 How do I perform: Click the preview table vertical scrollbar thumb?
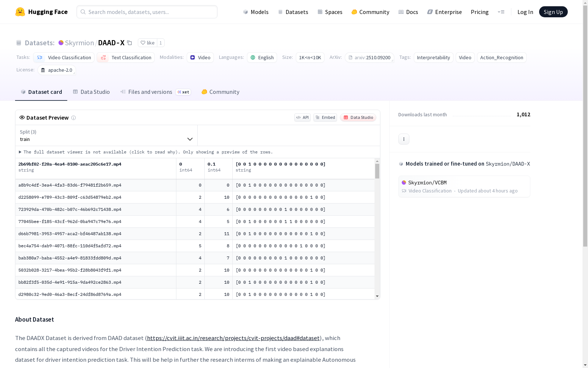coord(377,171)
